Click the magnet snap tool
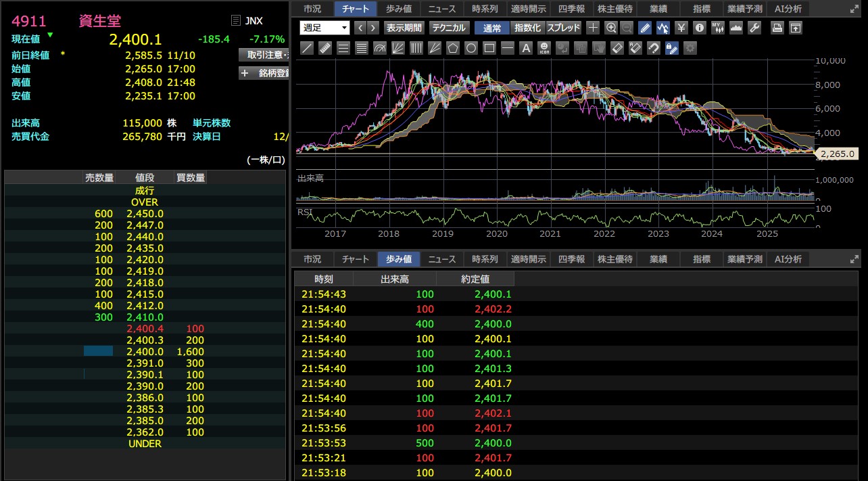This screenshot has width=868, height=481. tap(653, 48)
